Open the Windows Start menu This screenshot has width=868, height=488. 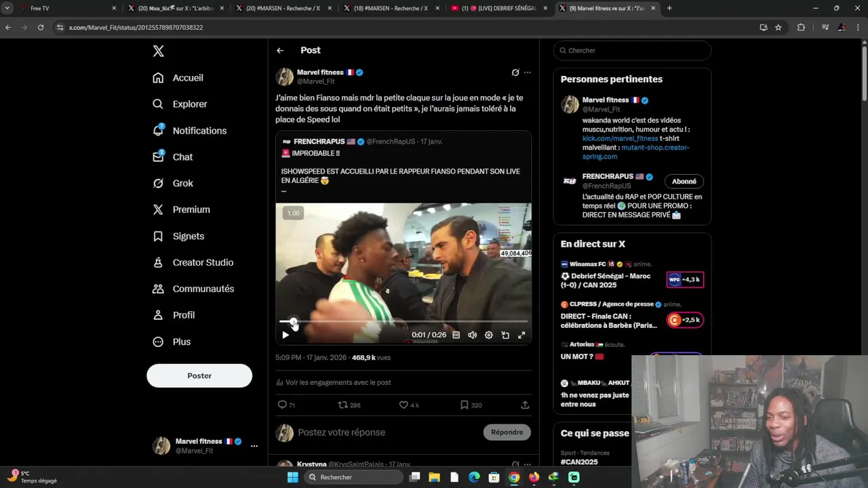[292, 477]
